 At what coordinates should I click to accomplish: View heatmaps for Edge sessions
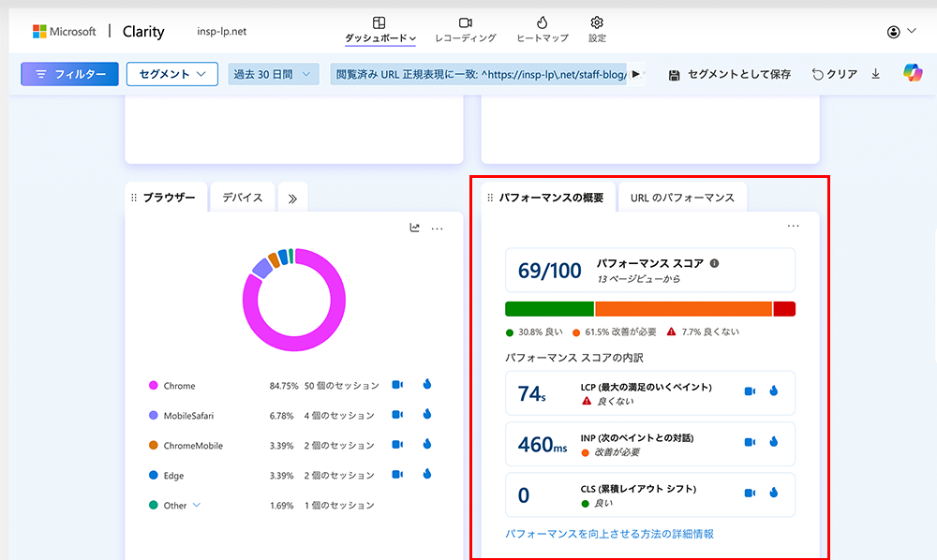pos(427,474)
